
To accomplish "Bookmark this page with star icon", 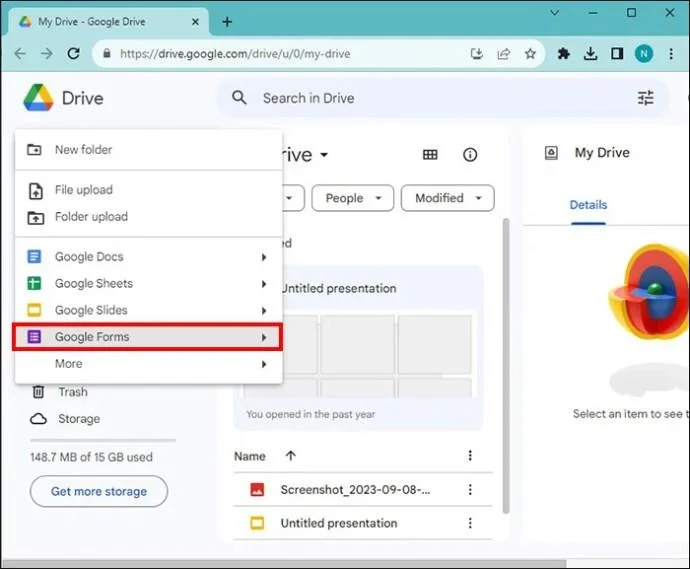I will click(530, 53).
